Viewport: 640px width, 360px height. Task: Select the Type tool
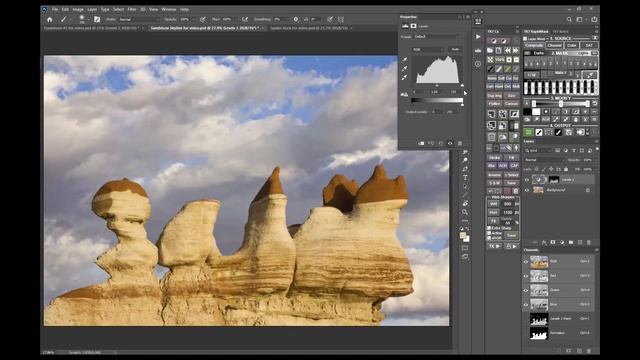pos(465,178)
